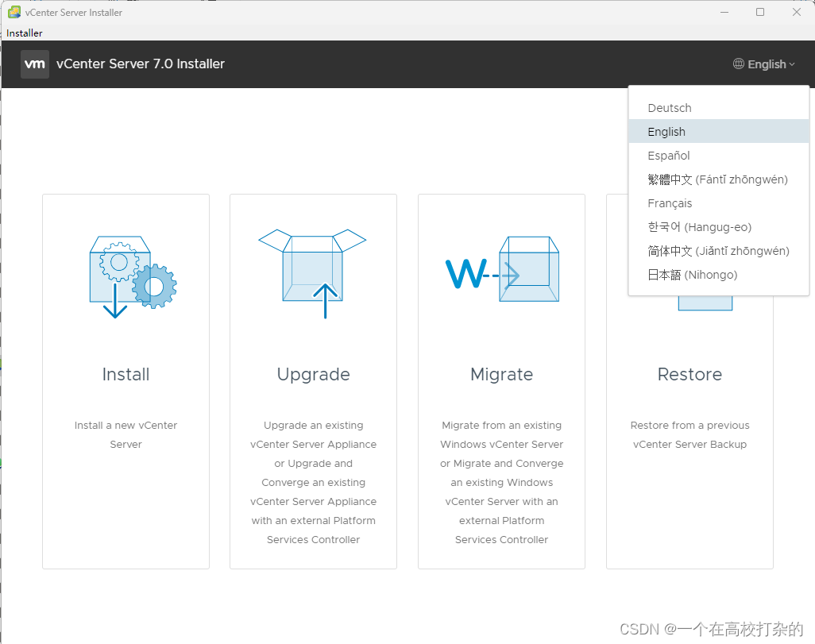Click the globe language icon
This screenshot has width=815, height=644.
point(738,64)
